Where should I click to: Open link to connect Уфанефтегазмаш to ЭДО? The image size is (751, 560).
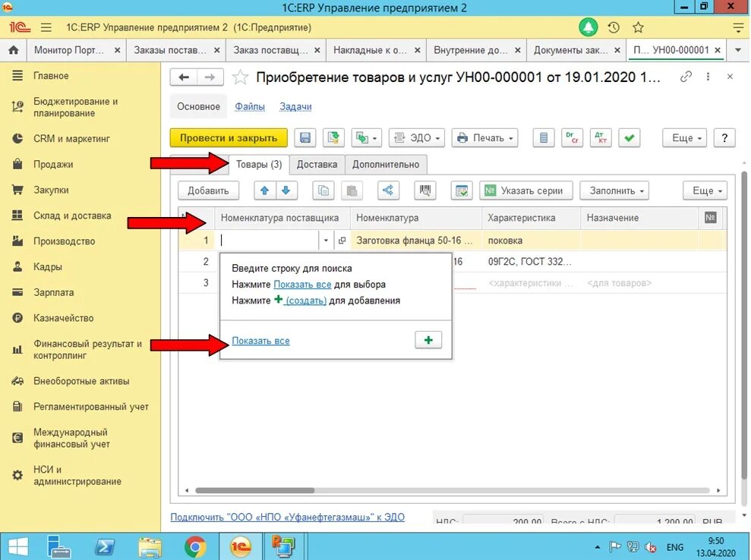[287, 517]
